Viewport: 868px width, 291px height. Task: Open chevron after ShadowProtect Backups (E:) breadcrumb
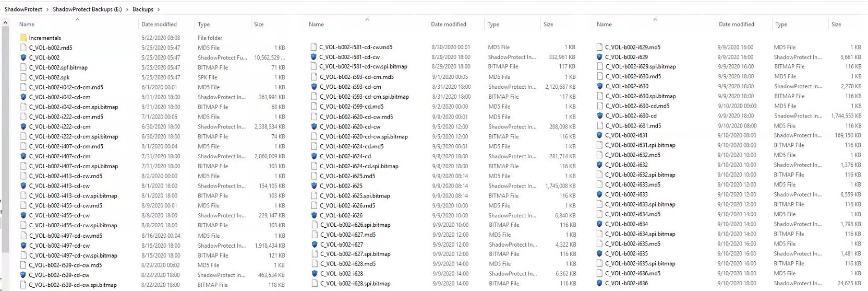click(x=127, y=9)
